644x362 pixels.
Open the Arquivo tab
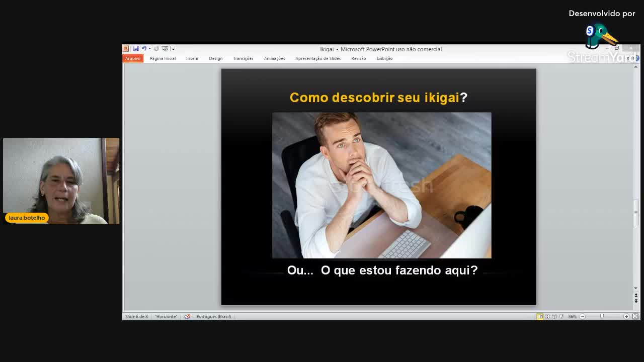click(133, 58)
